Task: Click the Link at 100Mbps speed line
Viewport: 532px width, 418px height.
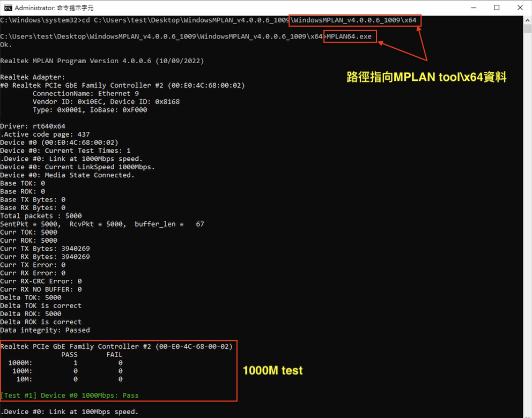Action: click(x=70, y=412)
